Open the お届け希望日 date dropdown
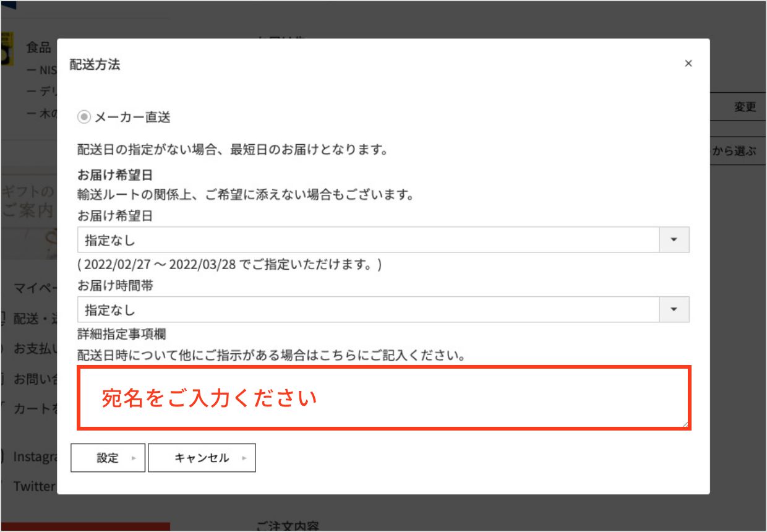 click(x=383, y=239)
